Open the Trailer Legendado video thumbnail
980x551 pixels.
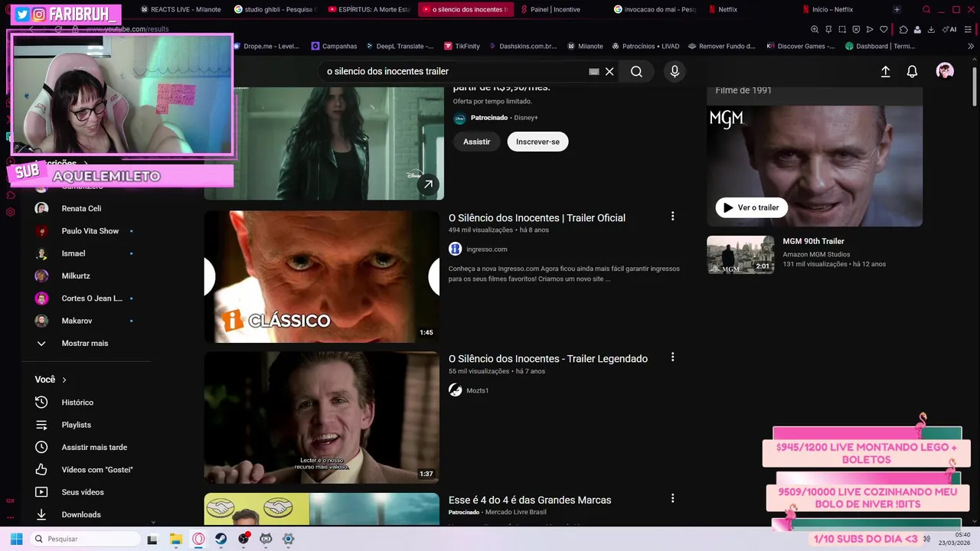click(x=322, y=417)
